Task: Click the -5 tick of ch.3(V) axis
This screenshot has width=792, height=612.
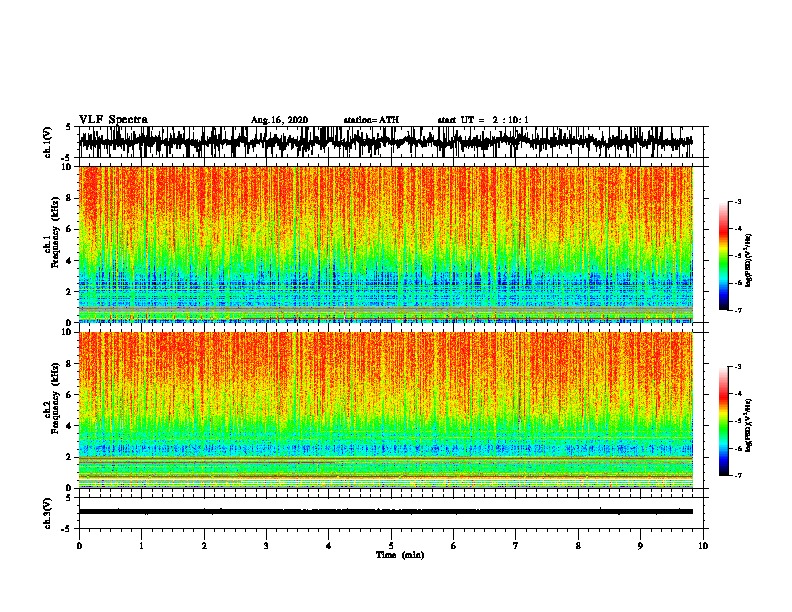Action: [68, 529]
